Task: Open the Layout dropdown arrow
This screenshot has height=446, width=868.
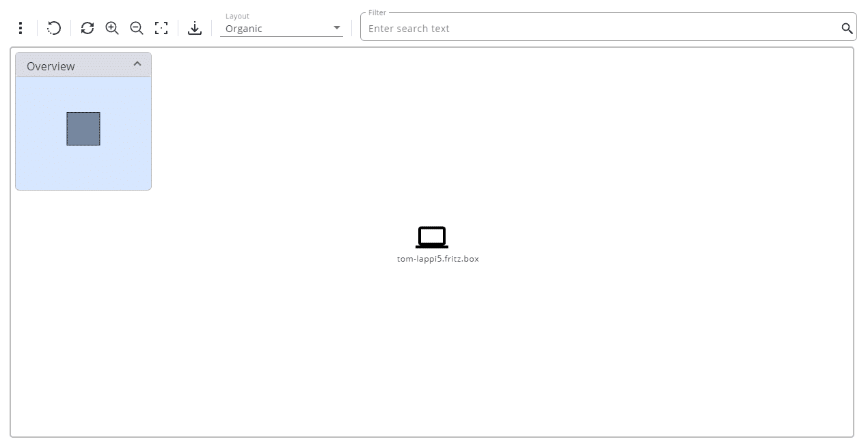Action: pyautogui.click(x=336, y=28)
